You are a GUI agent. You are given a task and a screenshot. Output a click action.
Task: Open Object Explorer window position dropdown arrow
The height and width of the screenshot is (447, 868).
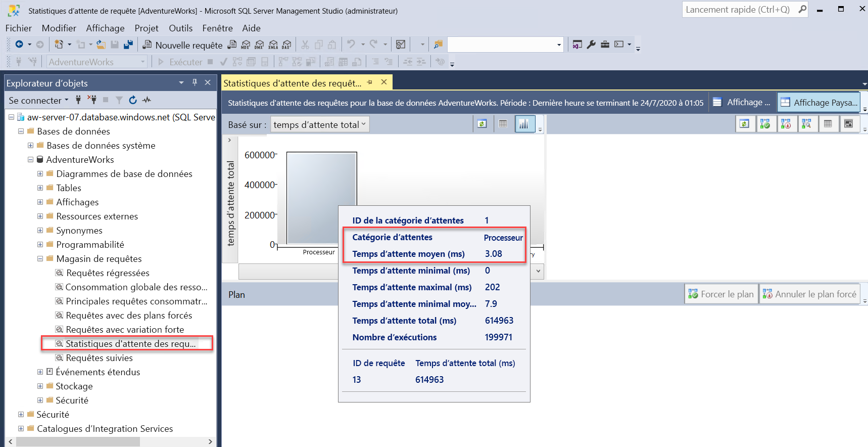pos(181,82)
